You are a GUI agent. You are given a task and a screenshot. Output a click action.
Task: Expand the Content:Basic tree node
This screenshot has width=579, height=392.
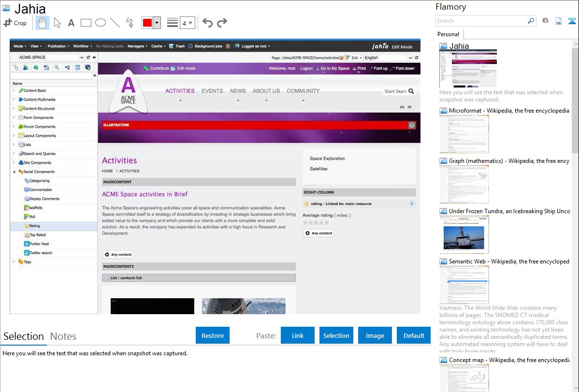click(x=14, y=90)
